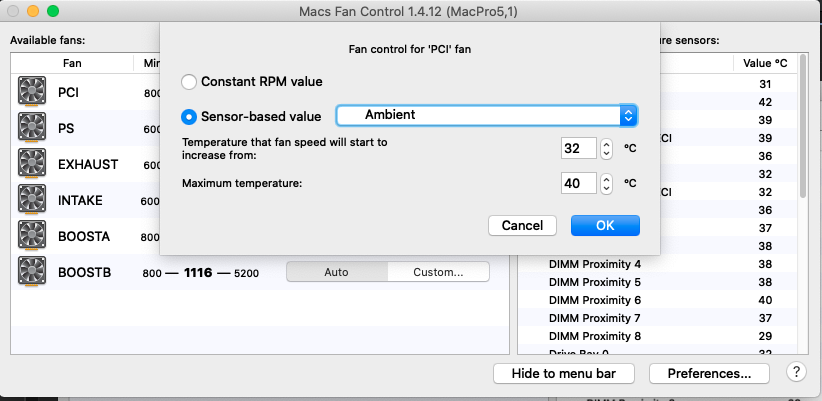
Task: Click BOOSTB current speed 1116
Action: click(x=198, y=273)
